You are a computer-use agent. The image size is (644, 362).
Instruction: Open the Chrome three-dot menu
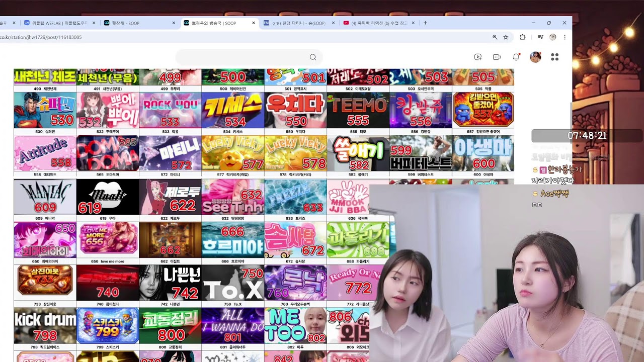coord(565,37)
